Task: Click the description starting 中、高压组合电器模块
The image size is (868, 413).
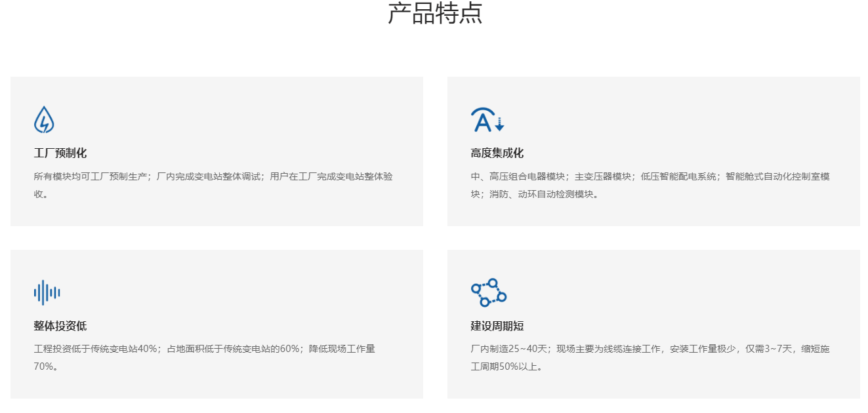Action: coord(650,186)
